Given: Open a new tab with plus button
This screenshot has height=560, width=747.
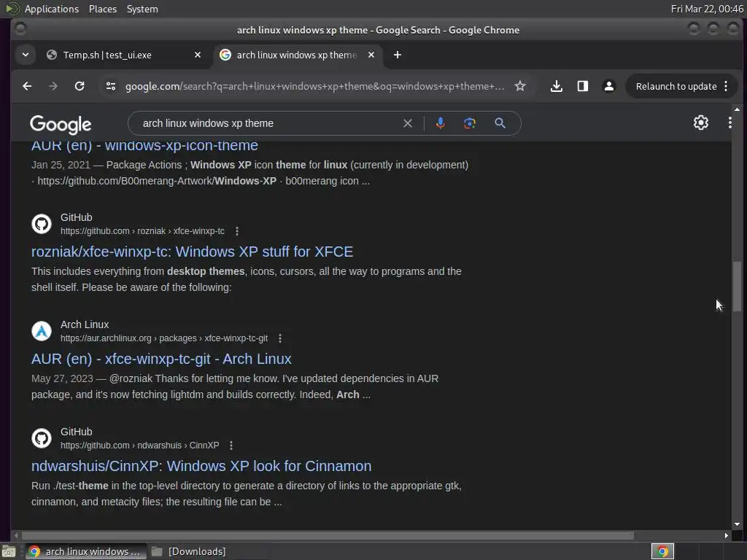Looking at the screenshot, I should [x=398, y=55].
